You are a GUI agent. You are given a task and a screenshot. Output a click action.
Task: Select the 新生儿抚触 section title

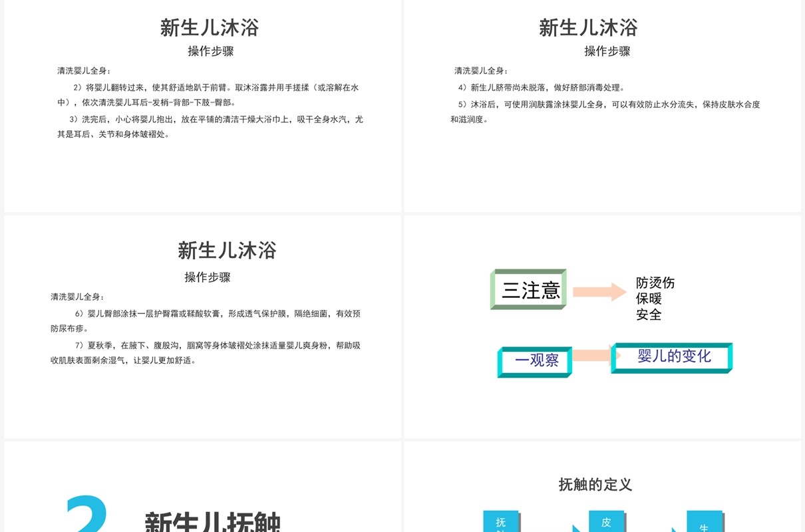tap(212, 522)
